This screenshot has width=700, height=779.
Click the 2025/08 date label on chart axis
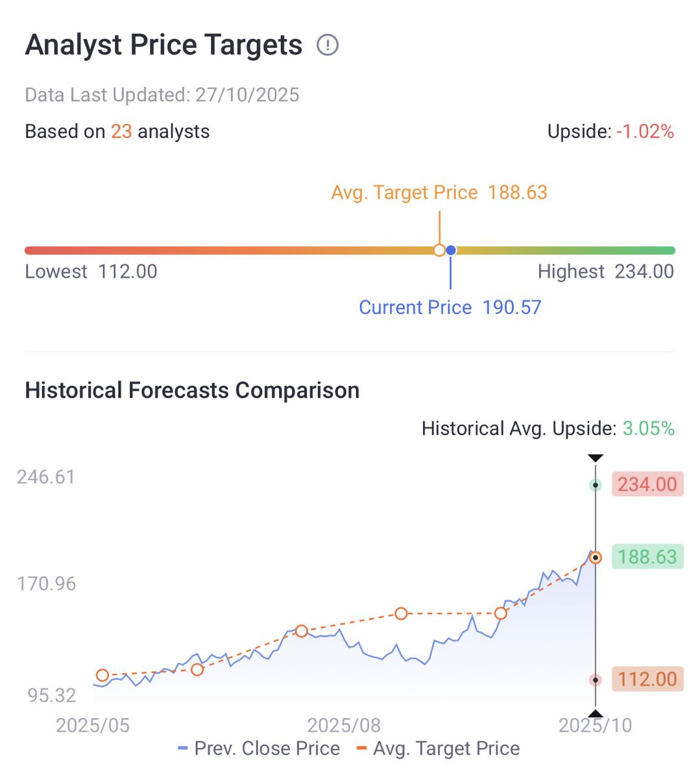click(x=344, y=725)
